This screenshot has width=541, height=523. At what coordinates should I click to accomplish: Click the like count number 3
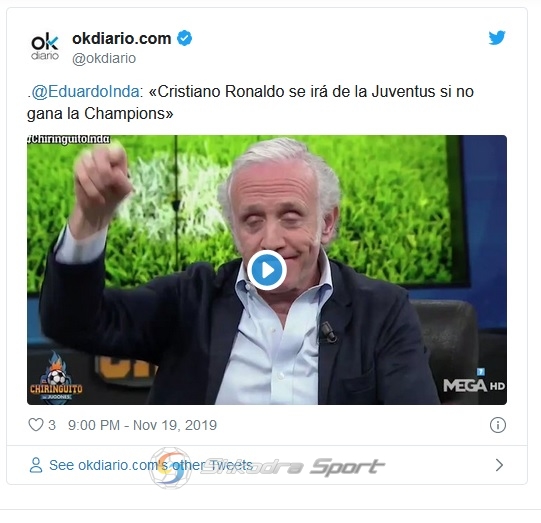[52, 425]
